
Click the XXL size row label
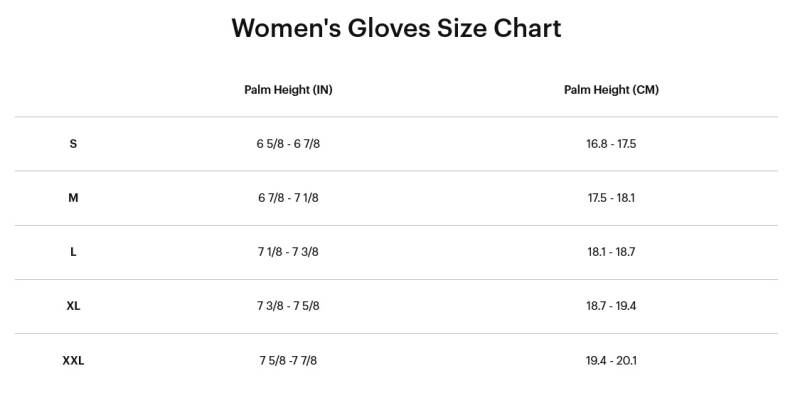pos(73,361)
